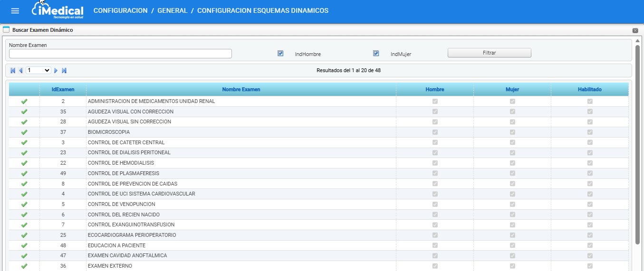The image size is (644, 271).
Task: Click the vertical scrollbar thumb
Action: [637, 142]
